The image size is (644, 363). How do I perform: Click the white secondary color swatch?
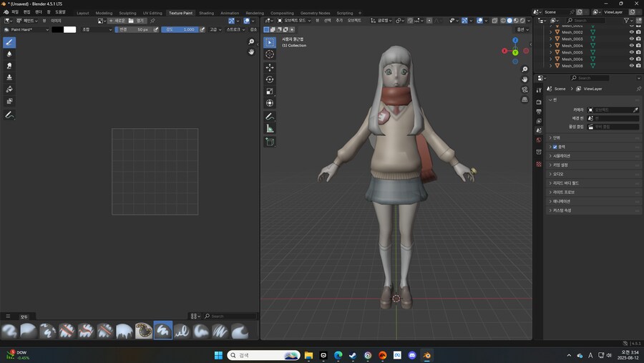tap(70, 29)
